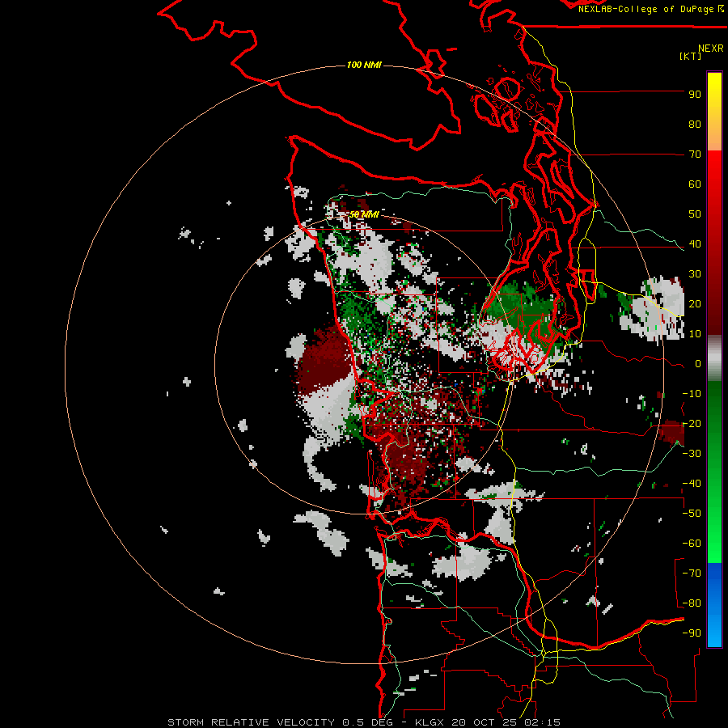
Task: Click the 70 value on the velocity scale
Action: pos(695,154)
